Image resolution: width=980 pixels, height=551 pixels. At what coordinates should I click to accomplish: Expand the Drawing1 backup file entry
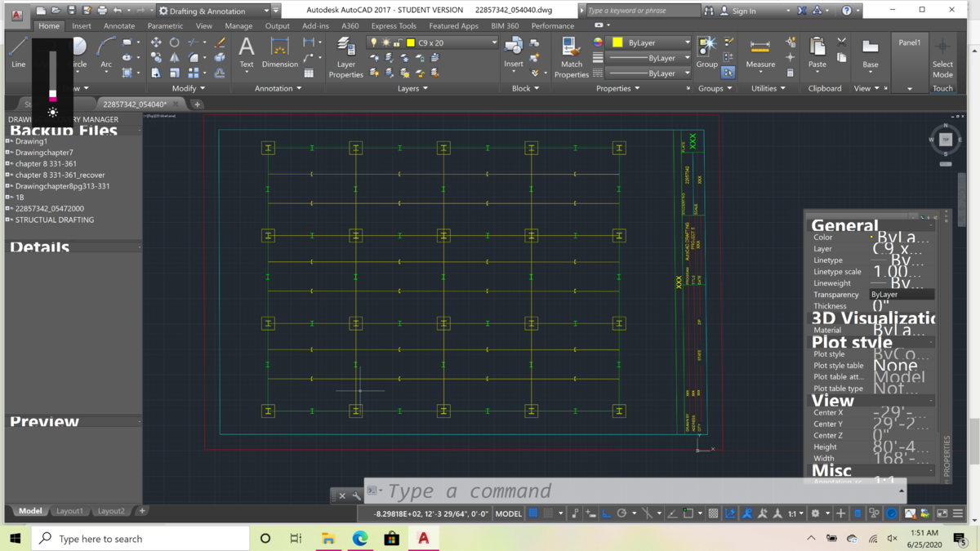[x=9, y=141]
